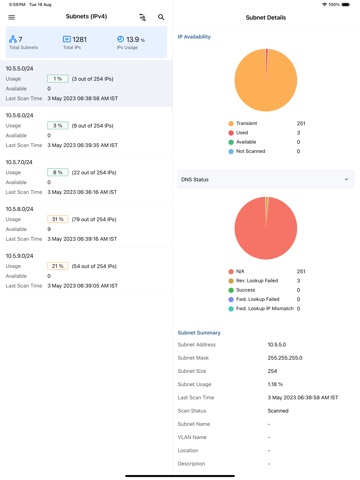Viewport: 360px width, 480px height.
Task: Tap '(9 out of 254 IPs)' text
Action: tap(93, 126)
